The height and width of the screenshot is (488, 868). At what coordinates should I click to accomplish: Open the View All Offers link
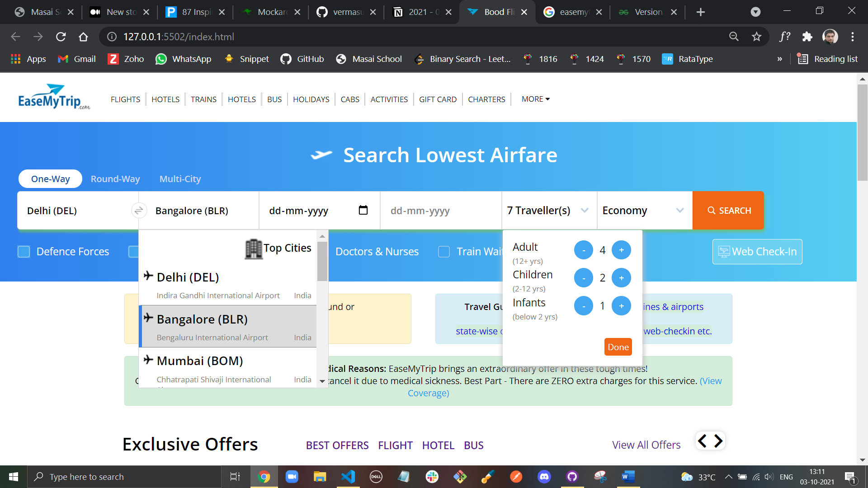click(x=646, y=445)
